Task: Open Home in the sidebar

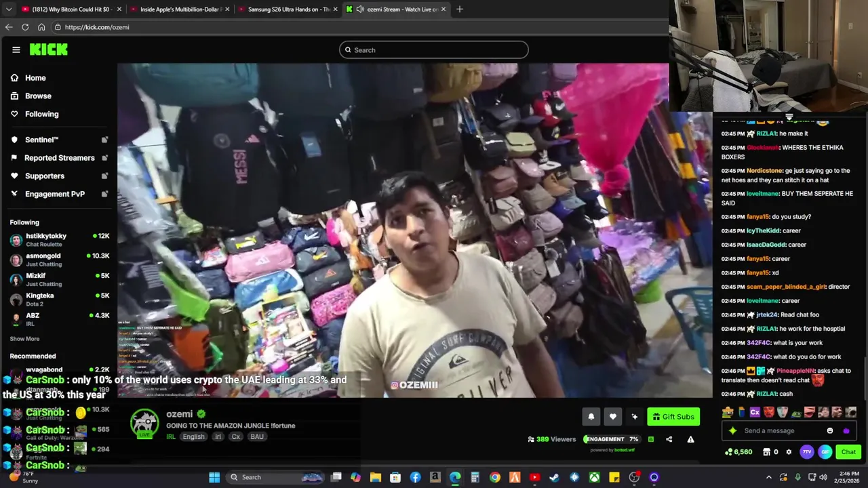Action: click(35, 78)
